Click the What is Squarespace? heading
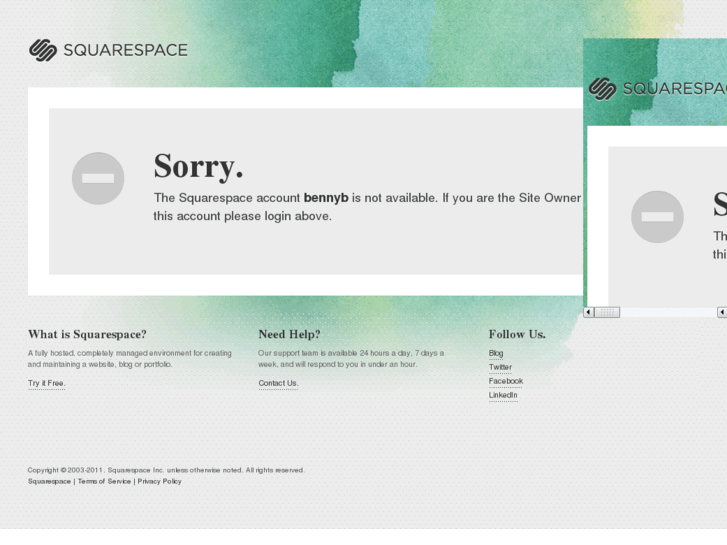Screen dimensions: 727x545 click(87, 334)
